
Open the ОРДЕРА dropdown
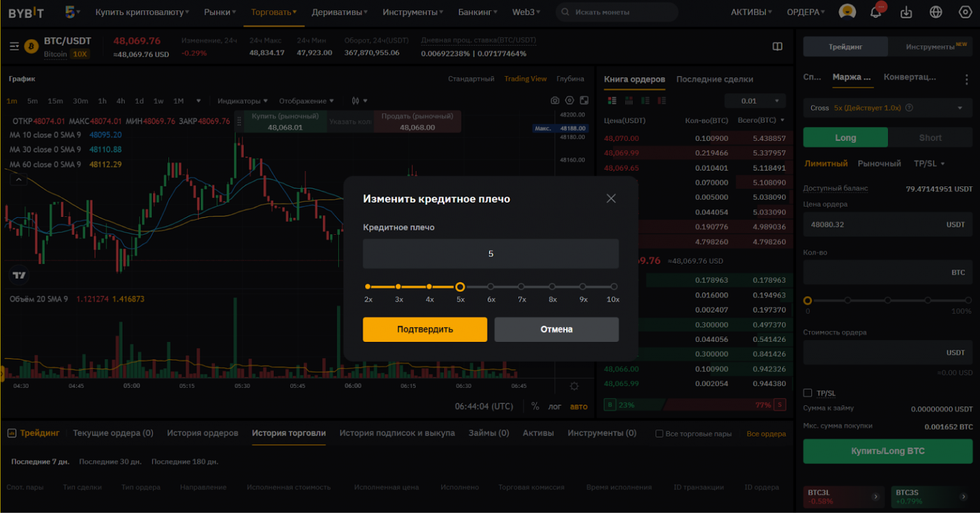click(806, 12)
